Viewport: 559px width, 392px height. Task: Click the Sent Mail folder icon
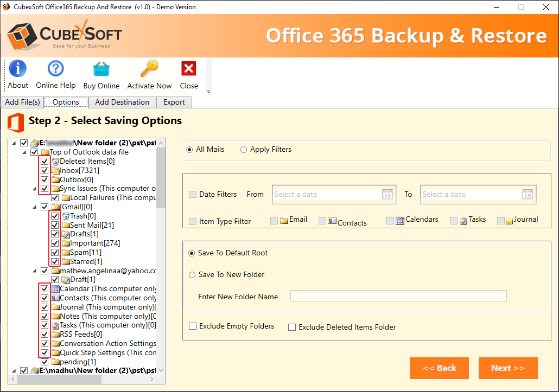pyautogui.click(x=66, y=226)
